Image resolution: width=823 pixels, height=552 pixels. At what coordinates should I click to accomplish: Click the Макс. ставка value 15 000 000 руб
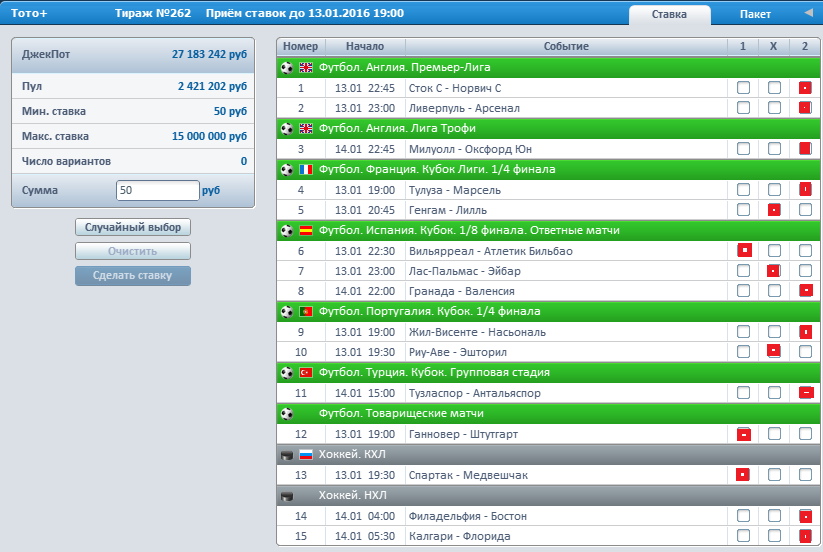point(209,136)
